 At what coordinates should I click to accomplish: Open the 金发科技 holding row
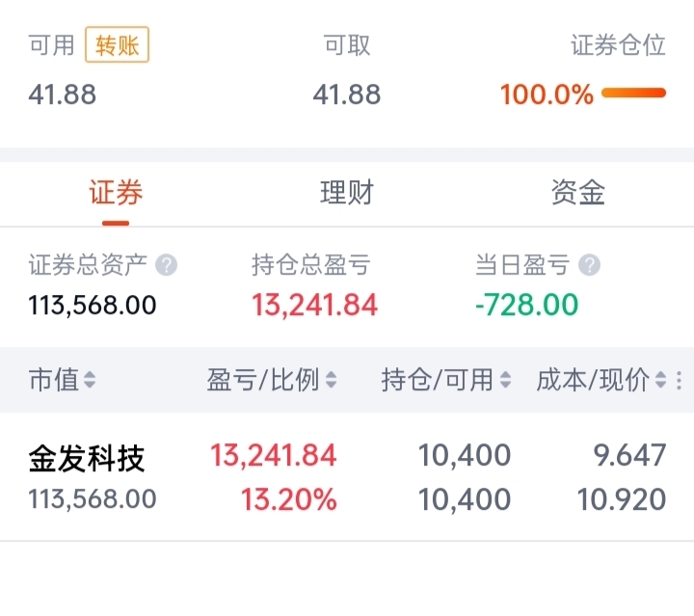pos(347,476)
